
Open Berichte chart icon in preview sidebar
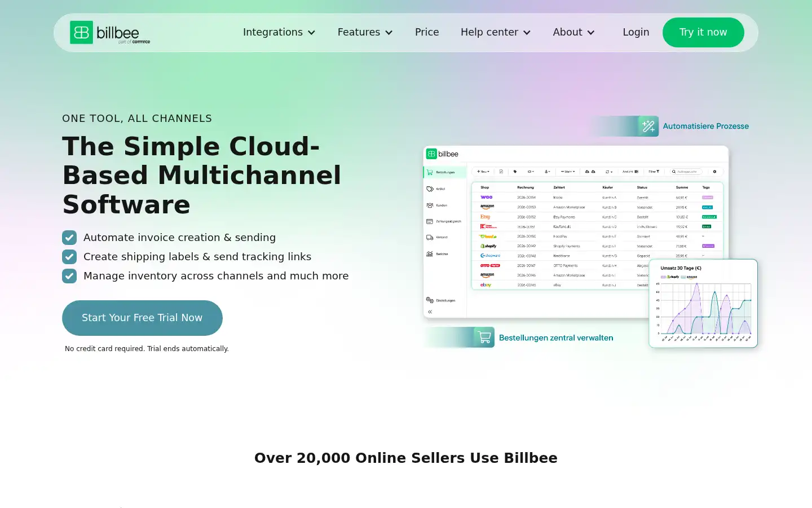(x=430, y=254)
